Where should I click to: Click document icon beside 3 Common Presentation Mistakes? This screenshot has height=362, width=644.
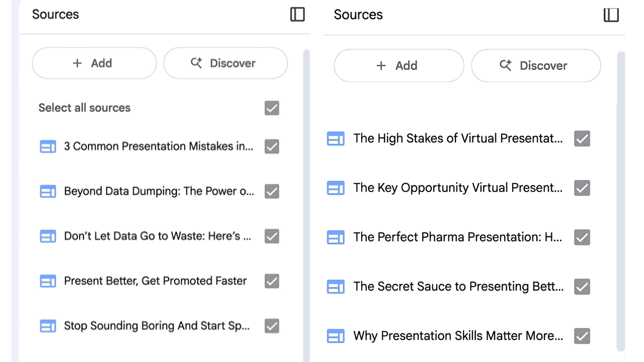pos(48,147)
